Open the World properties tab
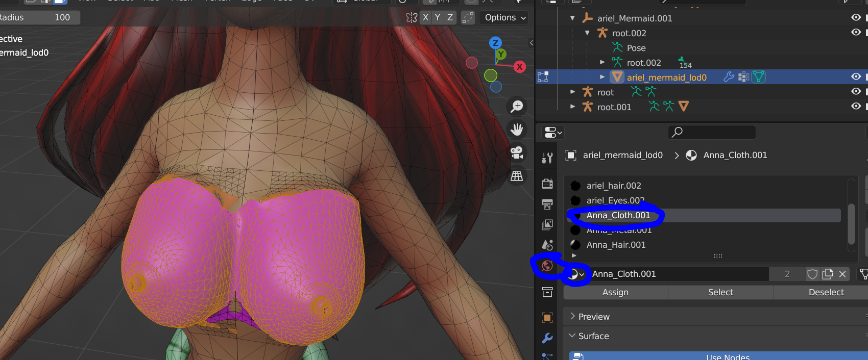 (x=547, y=266)
